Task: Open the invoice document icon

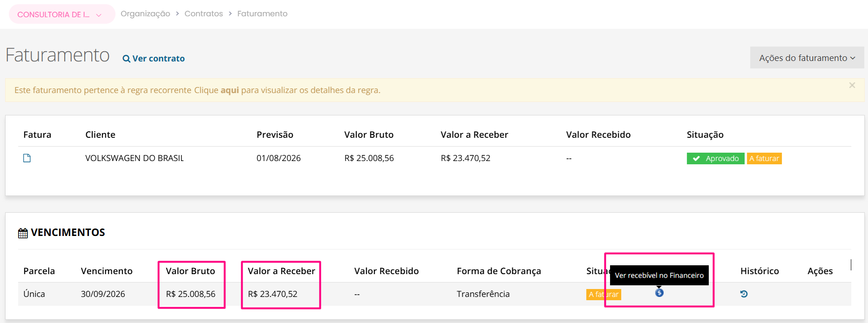Action: click(x=27, y=158)
